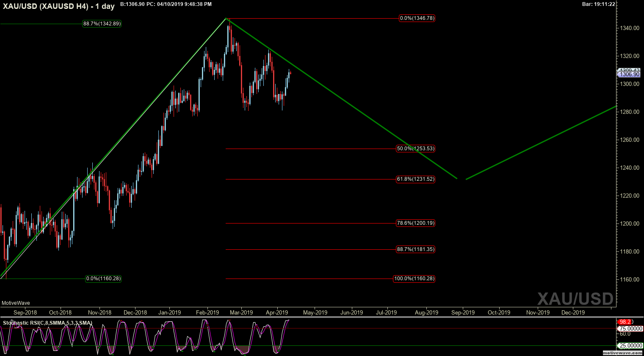Click the 1240.00 price axis label
Screen dimensions: 644x356
tap(630, 168)
